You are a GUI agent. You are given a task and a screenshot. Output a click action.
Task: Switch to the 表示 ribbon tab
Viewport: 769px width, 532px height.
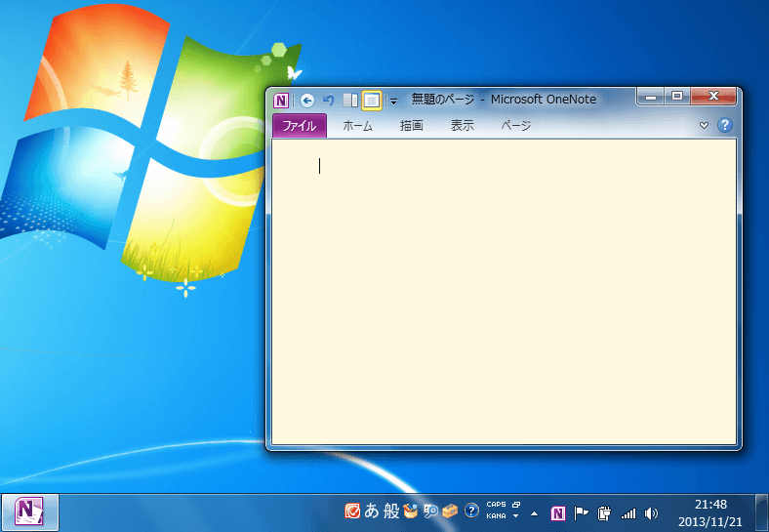pyautogui.click(x=463, y=126)
